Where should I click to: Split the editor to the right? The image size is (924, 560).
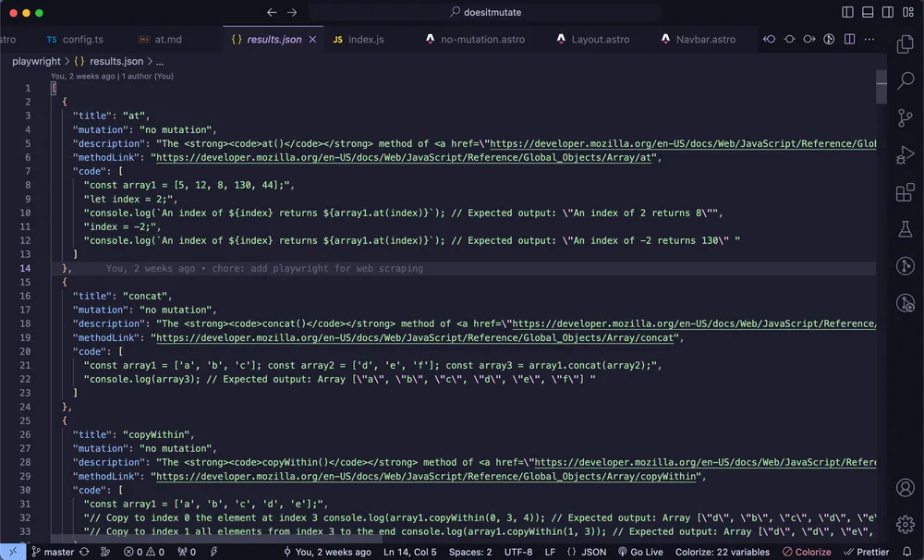(850, 39)
